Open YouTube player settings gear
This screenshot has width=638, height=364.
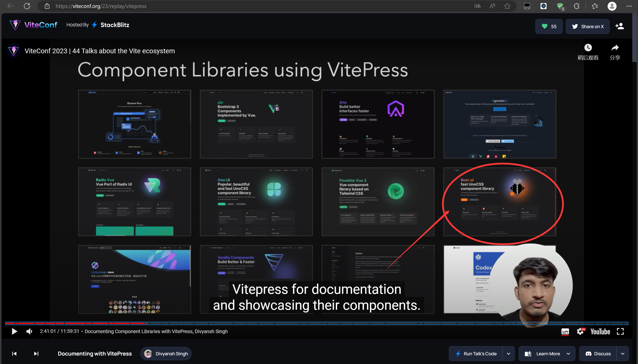pyautogui.click(x=580, y=331)
